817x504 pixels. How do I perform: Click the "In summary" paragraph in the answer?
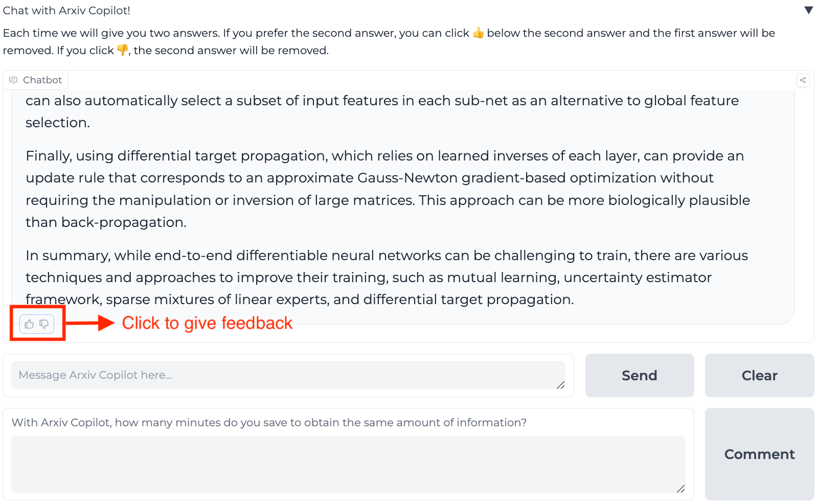coord(387,277)
